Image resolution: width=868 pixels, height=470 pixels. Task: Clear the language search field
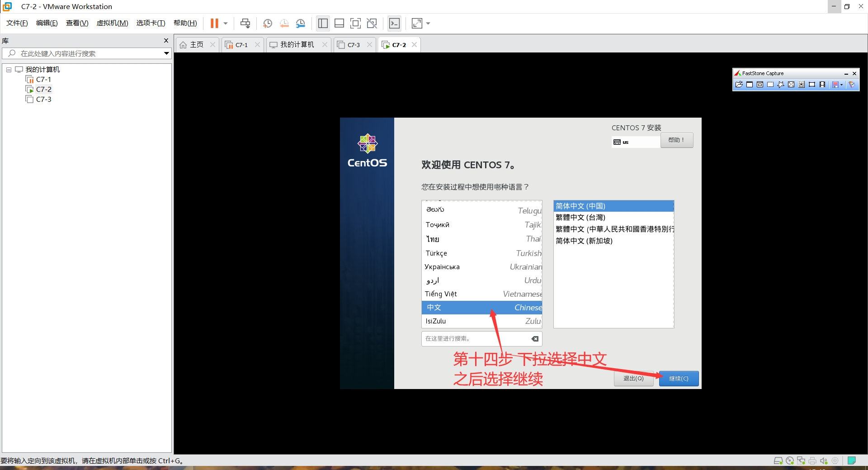[x=535, y=339]
